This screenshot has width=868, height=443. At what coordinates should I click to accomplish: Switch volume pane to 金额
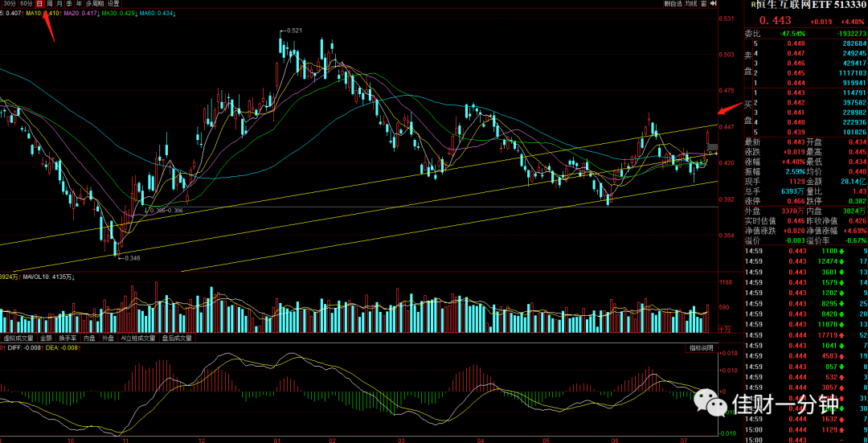[x=47, y=337]
